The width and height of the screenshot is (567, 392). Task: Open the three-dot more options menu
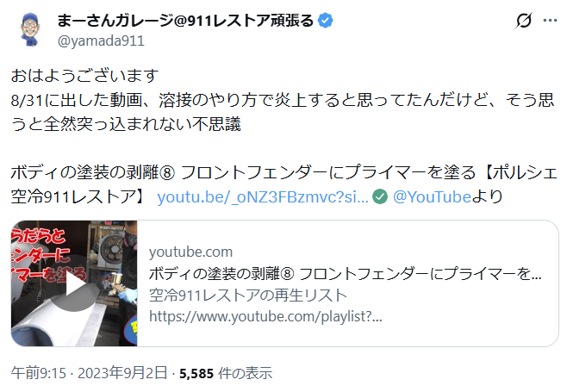[550, 21]
